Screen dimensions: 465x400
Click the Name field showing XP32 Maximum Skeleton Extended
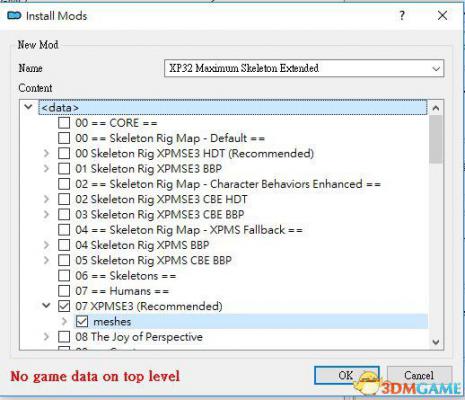point(304,68)
